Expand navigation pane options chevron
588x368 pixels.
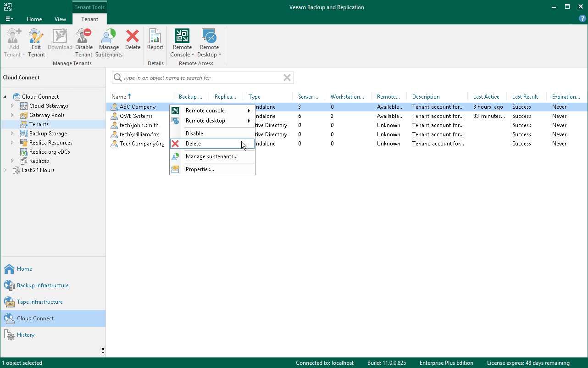pyautogui.click(x=103, y=350)
